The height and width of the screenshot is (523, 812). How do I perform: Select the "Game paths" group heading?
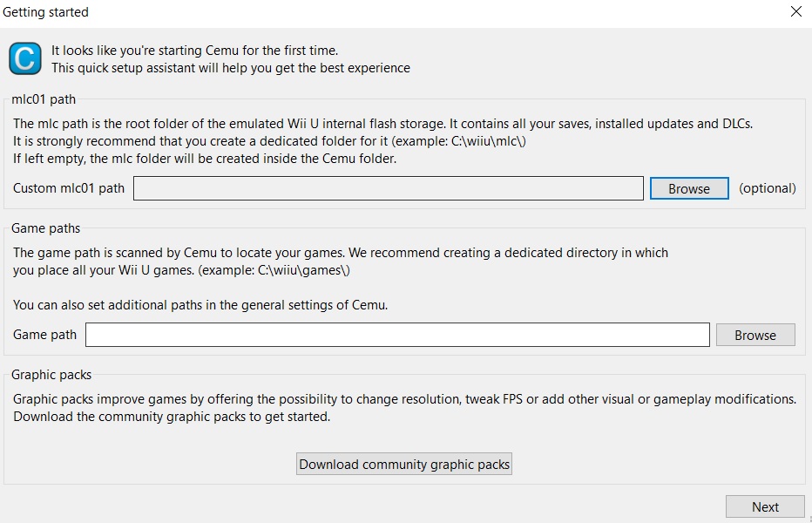point(45,228)
